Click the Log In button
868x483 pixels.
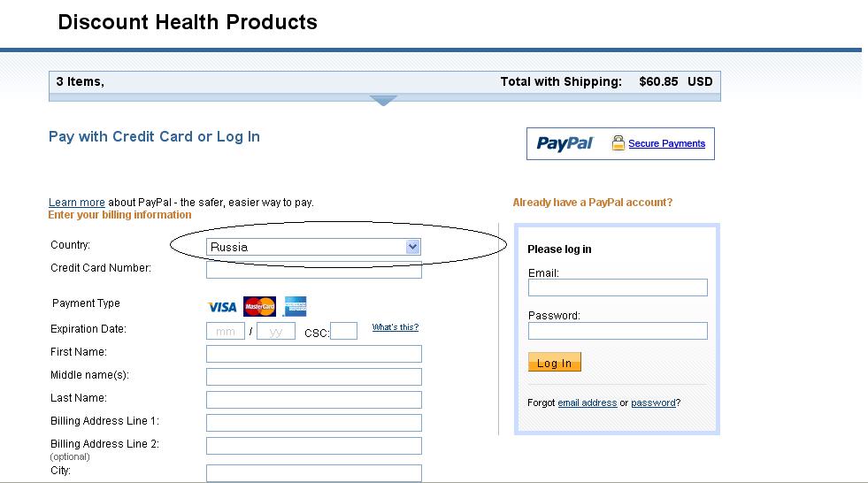coord(554,363)
